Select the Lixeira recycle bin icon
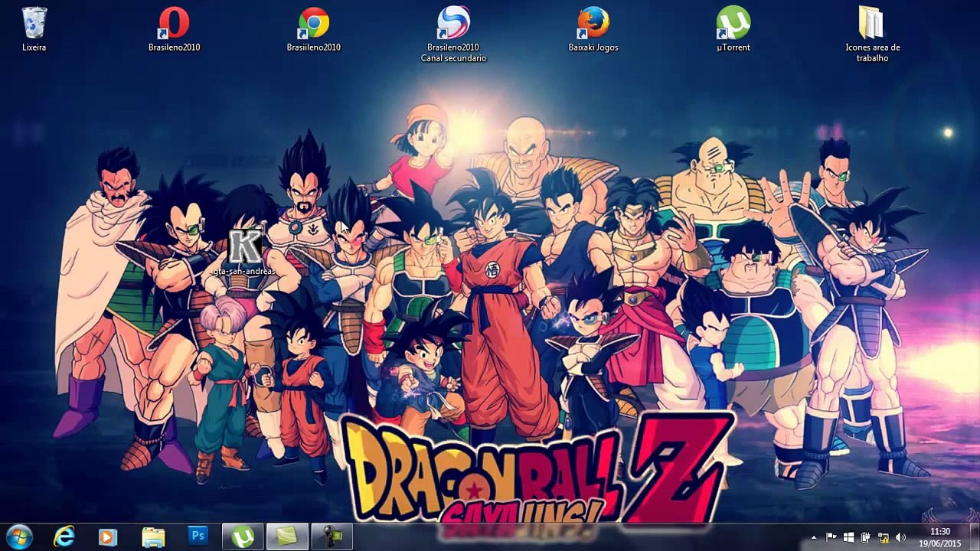 [34, 30]
